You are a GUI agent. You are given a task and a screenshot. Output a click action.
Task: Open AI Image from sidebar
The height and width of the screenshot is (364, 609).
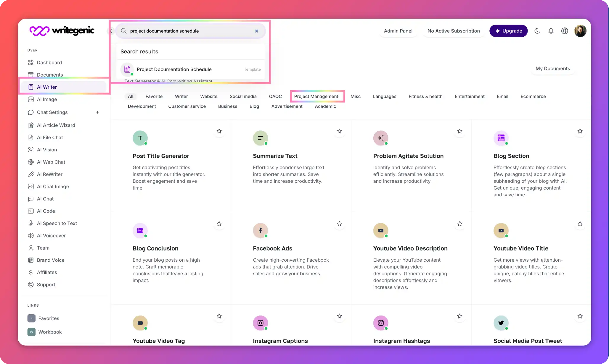(x=47, y=99)
